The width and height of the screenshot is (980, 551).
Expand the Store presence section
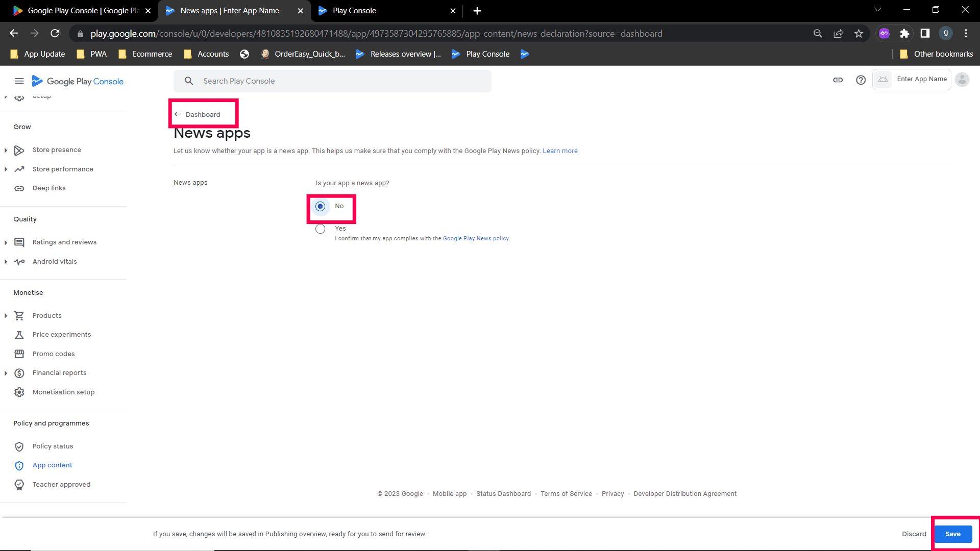coord(6,150)
